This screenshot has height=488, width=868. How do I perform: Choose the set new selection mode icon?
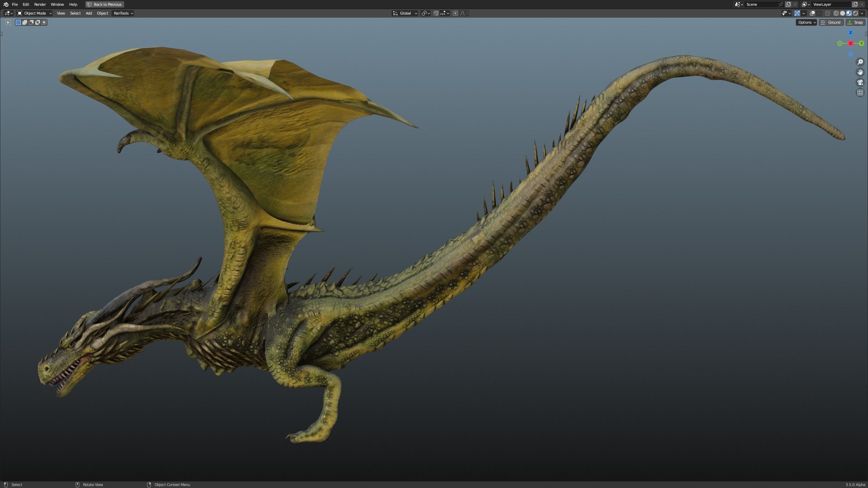18,22
